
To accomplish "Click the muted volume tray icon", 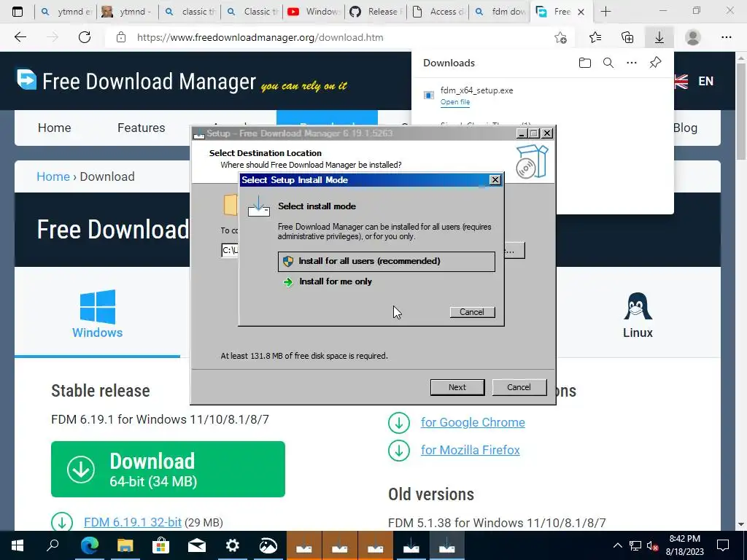I will click(x=653, y=545).
